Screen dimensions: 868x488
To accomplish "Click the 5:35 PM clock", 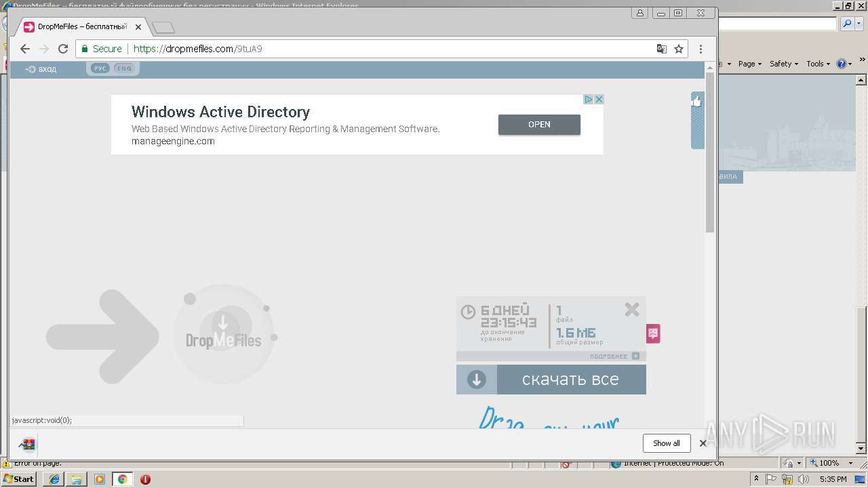I will [x=833, y=479].
